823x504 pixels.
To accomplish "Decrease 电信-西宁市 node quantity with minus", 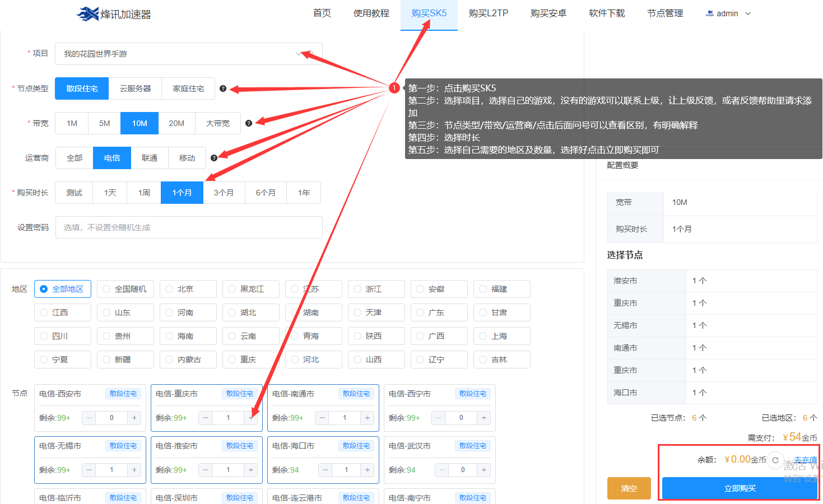I will click(439, 418).
